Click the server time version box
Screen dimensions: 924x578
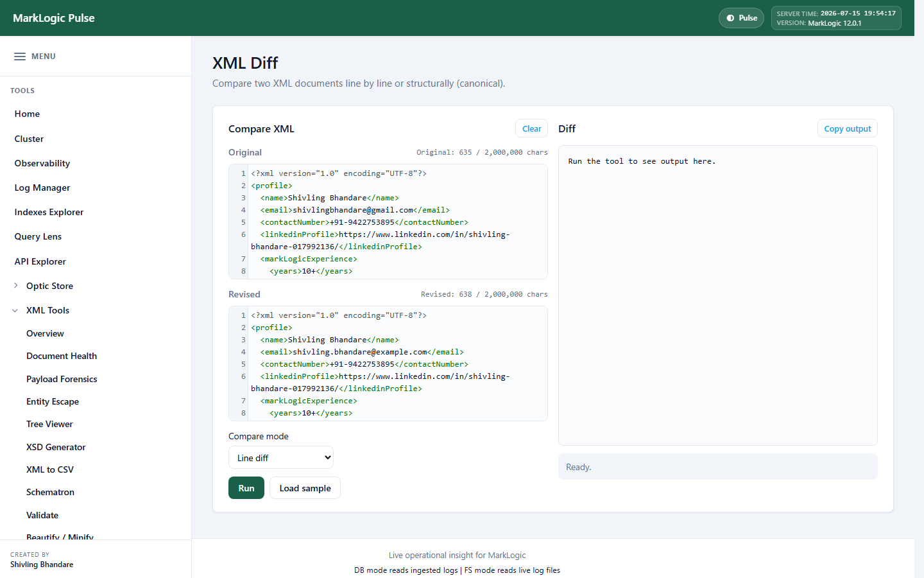836,18
